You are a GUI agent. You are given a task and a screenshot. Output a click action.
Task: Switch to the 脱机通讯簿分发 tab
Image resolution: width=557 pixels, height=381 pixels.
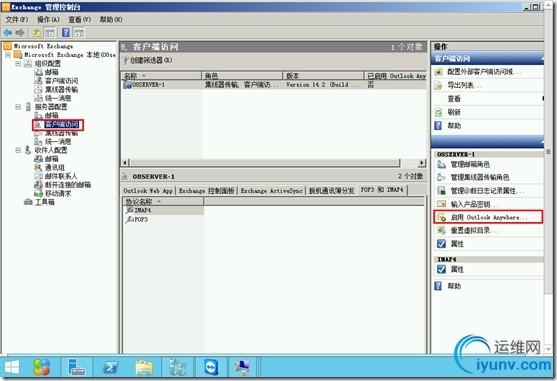[331, 191]
